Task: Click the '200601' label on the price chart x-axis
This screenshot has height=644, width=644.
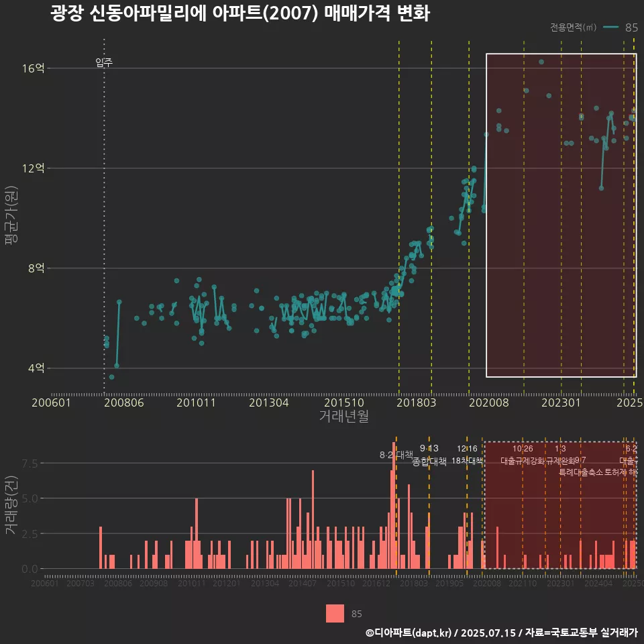Action: click(52, 402)
